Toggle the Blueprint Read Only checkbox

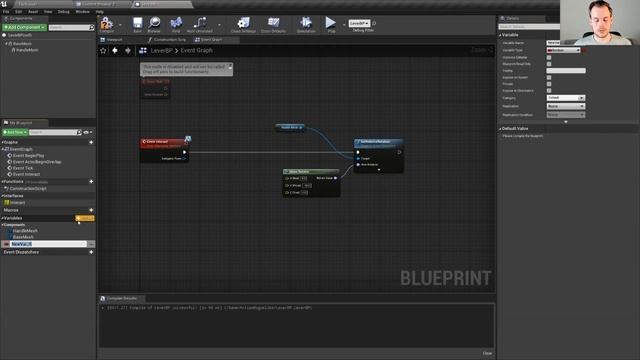coord(549,64)
